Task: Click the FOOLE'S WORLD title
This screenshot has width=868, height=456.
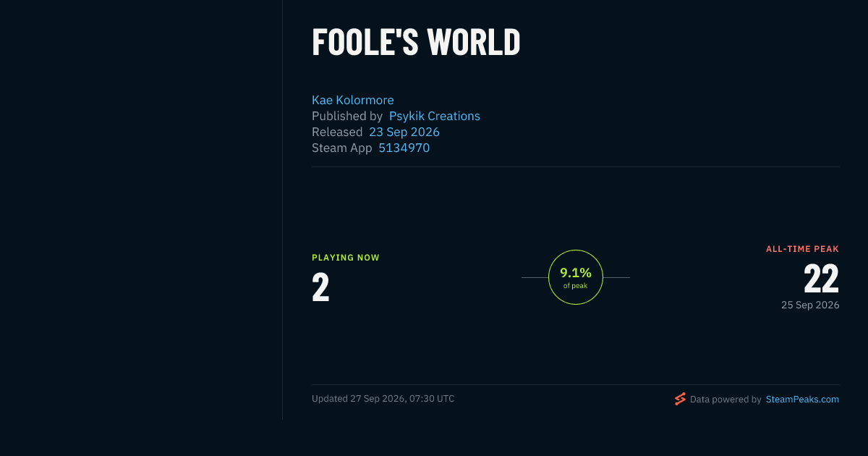Action: coord(416,42)
